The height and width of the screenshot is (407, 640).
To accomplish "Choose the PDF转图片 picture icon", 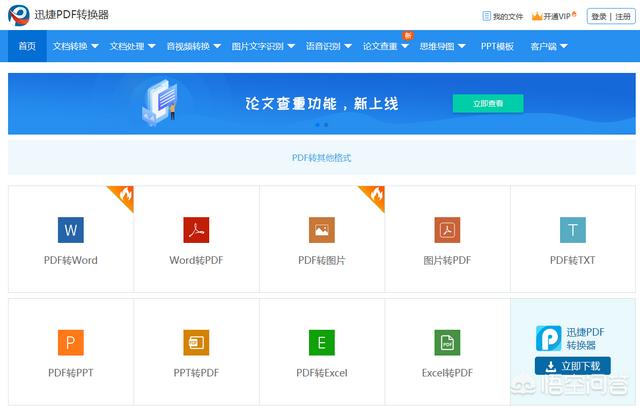I will pos(322,230).
